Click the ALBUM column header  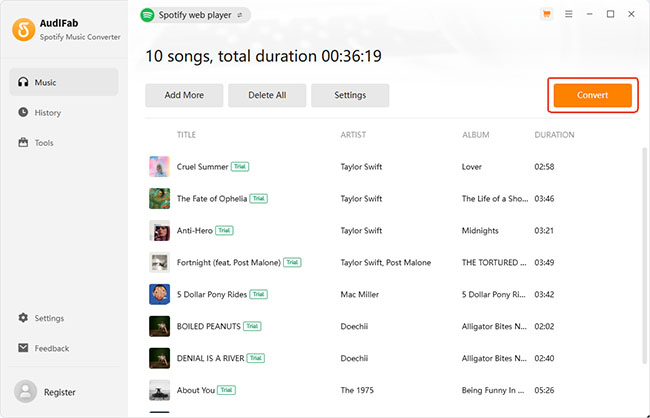pyautogui.click(x=475, y=135)
